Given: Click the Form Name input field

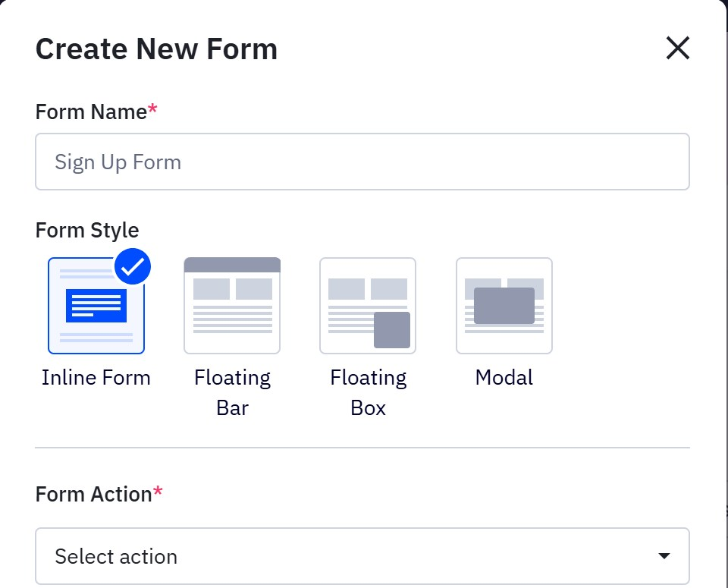Looking at the screenshot, I should 362,162.
